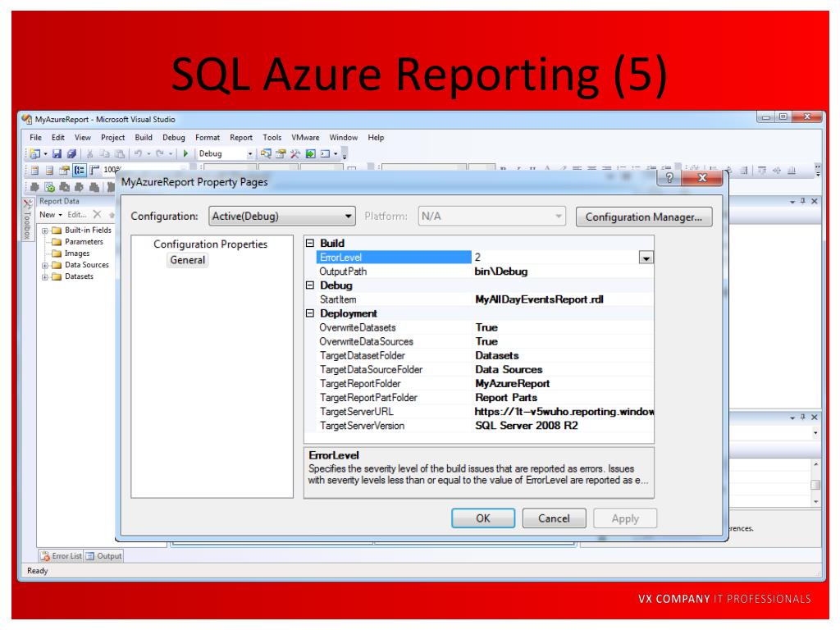The width and height of the screenshot is (840, 630).
Task: Click the green arrow window icon in toolbar
Action: point(310,153)
